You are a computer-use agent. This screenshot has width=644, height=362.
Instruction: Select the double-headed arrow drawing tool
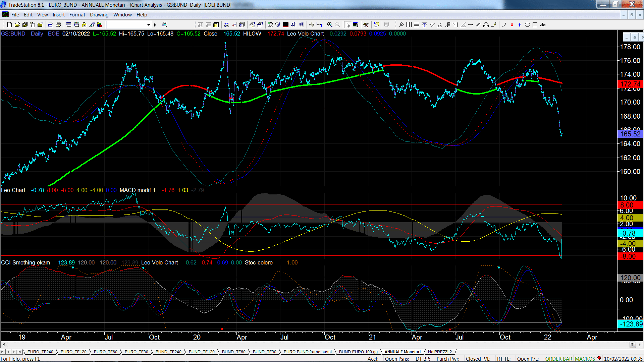pos(471,25)
